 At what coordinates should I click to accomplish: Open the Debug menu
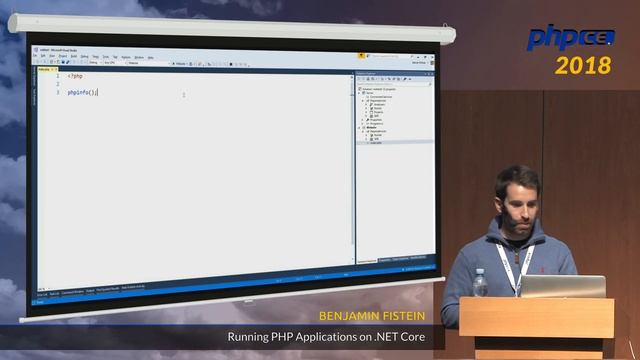click(x=84, y=56)
